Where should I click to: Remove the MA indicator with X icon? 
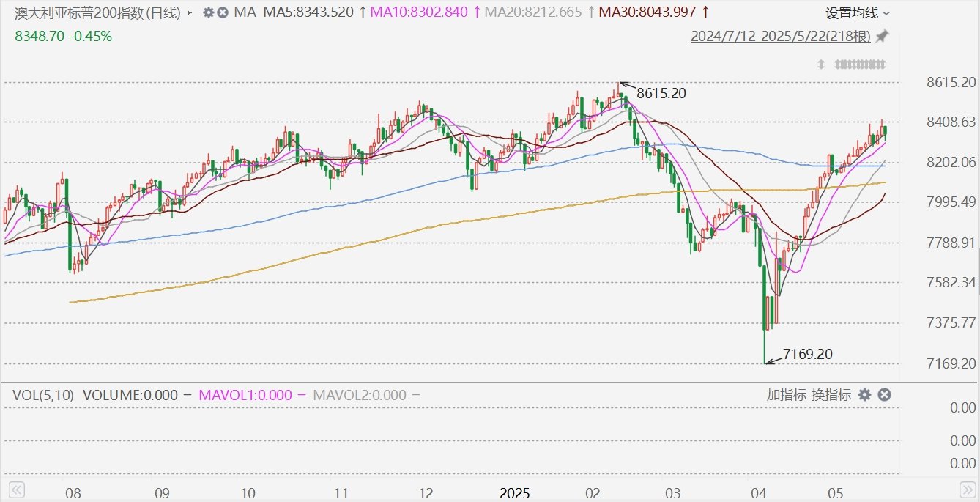(223, 12)
